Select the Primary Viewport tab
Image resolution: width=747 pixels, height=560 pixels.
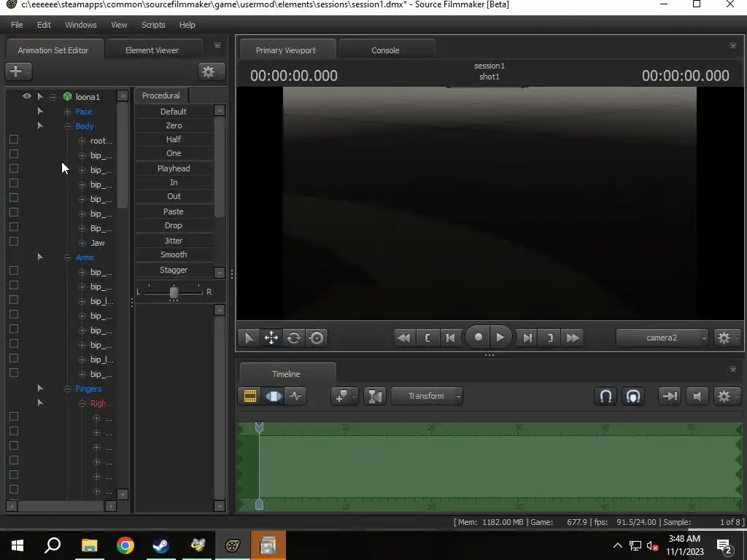(286, 50)
